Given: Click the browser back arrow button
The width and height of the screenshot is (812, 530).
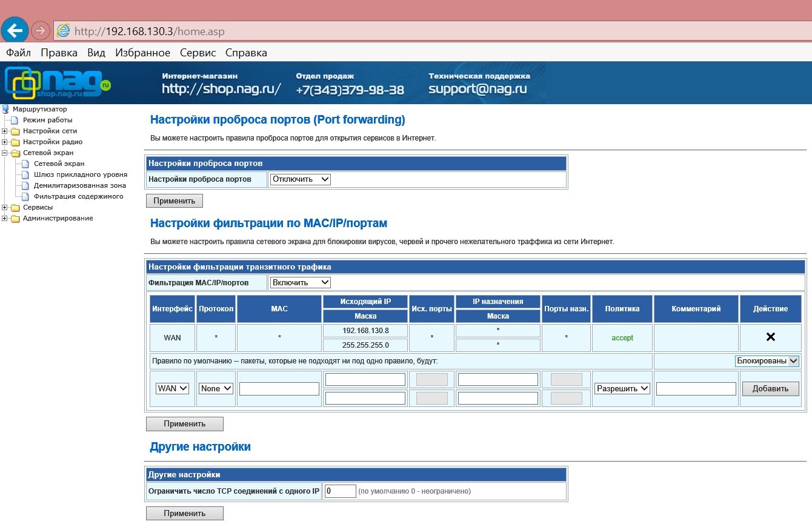Looking at the screenshot, I should point(15,30).
